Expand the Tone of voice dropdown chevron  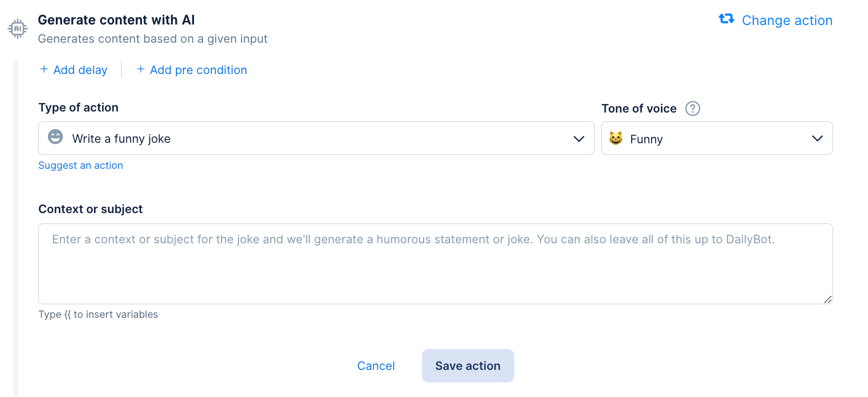point(817,139)
